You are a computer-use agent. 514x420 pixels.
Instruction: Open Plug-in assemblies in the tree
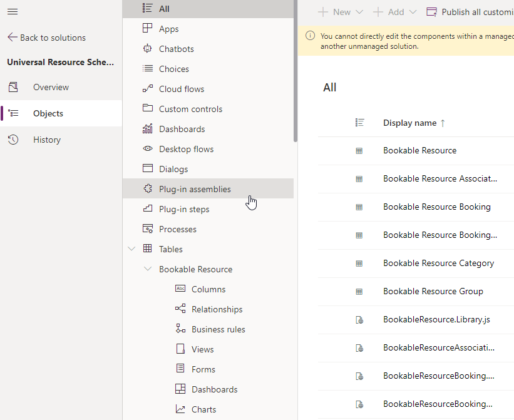coord(208,188)
